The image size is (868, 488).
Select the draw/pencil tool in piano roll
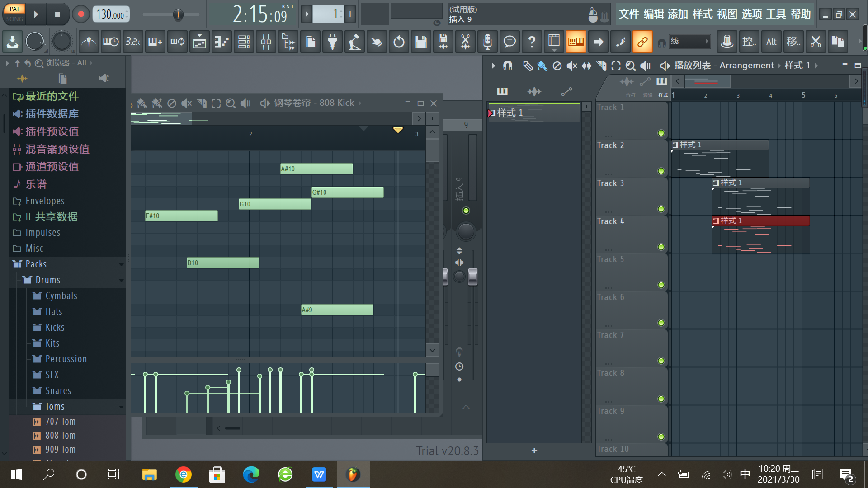tap(142, 103)
